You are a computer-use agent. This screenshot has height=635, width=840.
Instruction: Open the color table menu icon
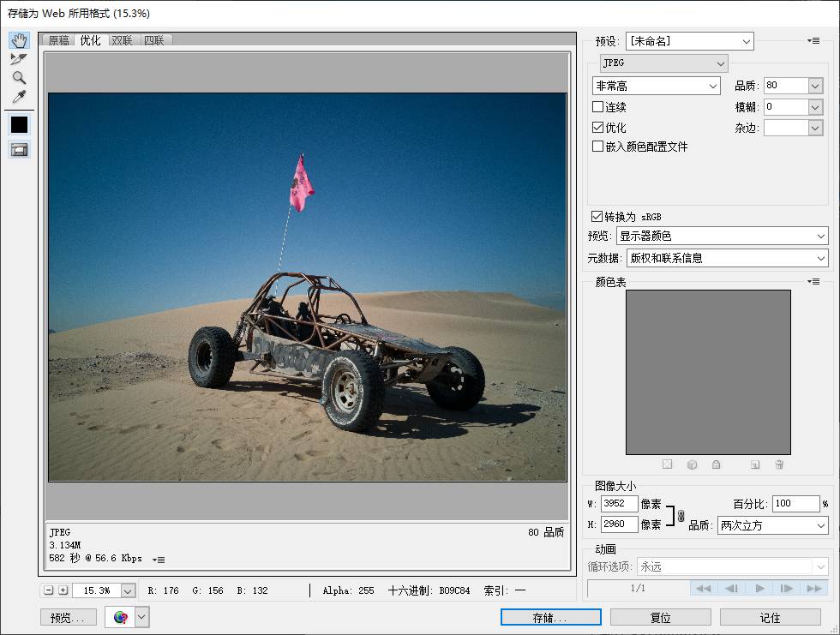pyautogui.click(x=813, y=282)
